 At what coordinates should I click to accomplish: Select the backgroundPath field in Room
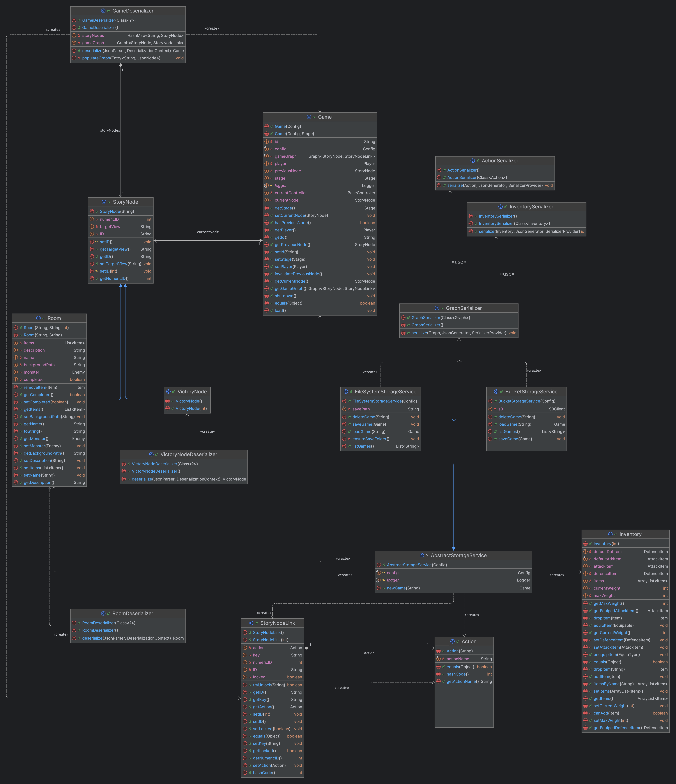click(49, 365)
